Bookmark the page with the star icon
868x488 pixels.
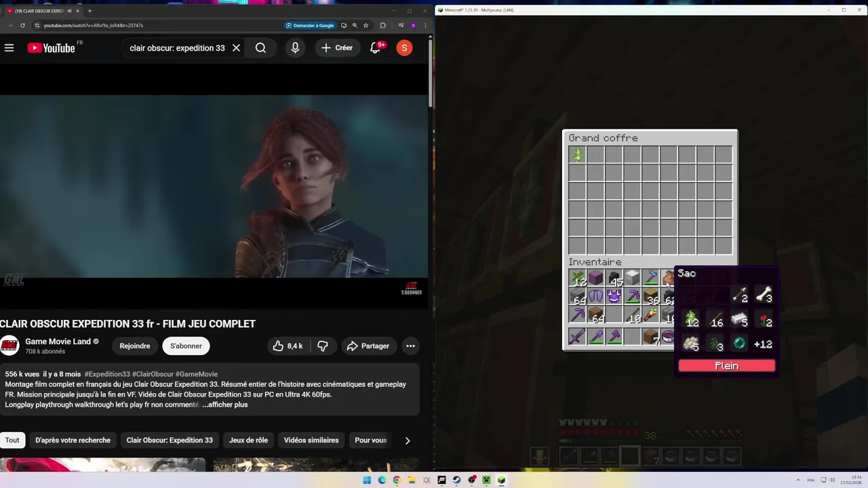pos(366,25)
